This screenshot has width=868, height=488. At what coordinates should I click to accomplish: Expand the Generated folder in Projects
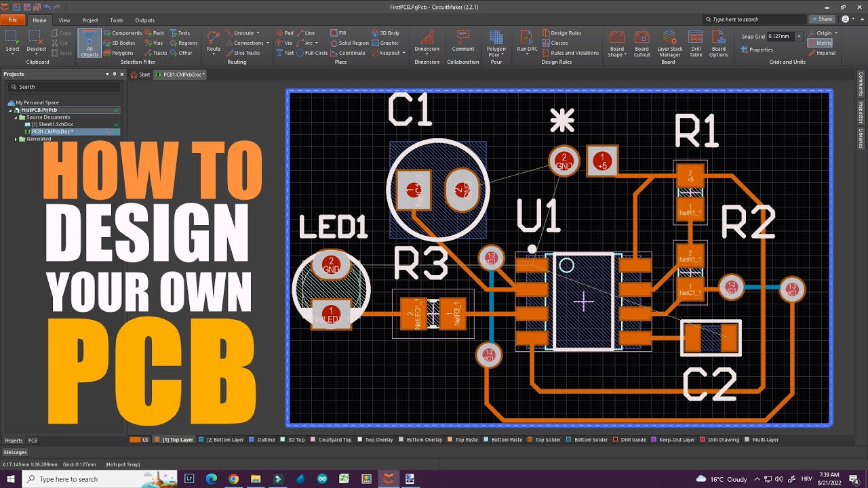16,139
